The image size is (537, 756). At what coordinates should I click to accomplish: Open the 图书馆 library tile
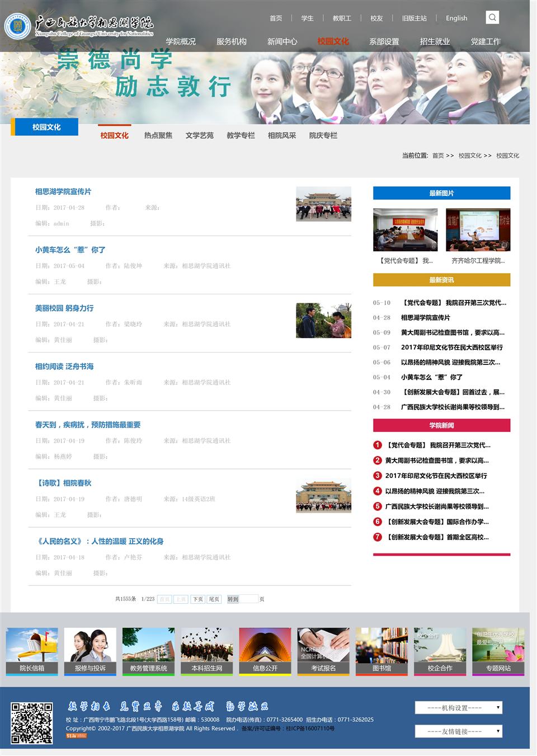tap(381, 651)
